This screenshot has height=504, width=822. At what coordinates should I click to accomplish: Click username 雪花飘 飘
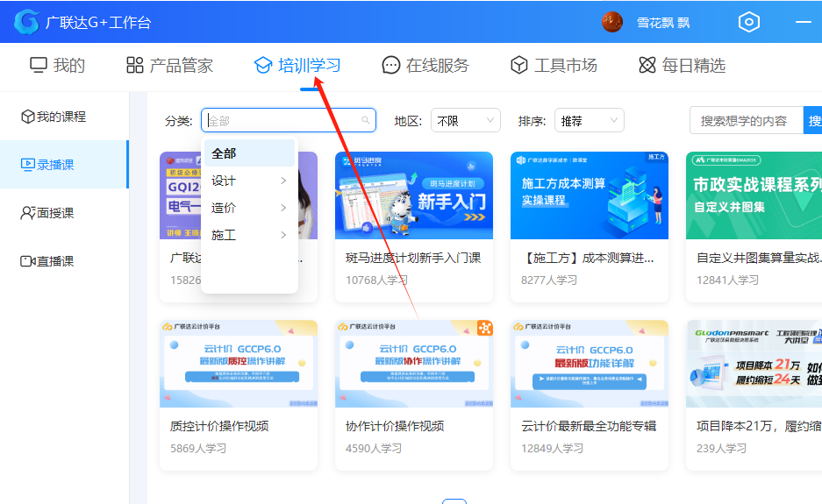point(663,23)
